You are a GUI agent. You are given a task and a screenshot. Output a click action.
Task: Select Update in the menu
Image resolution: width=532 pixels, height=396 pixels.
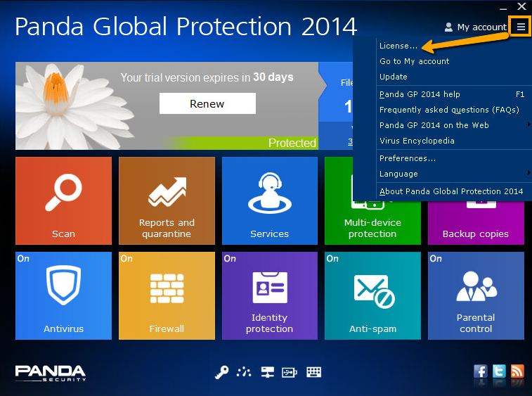(394, 77)
